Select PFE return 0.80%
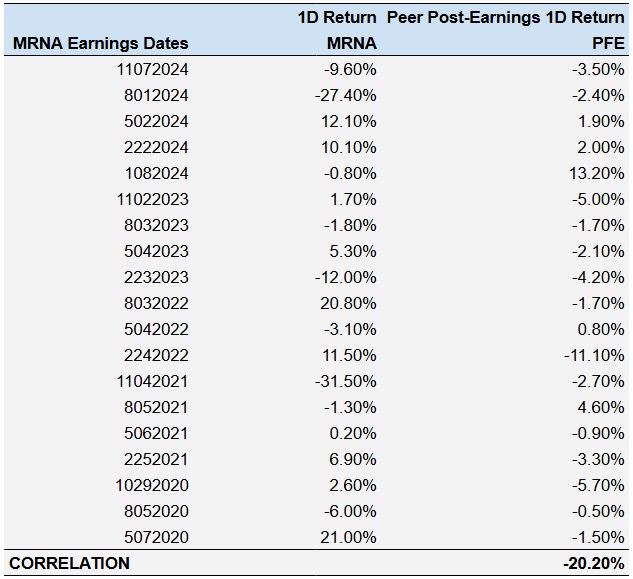Viewport: 633px width, 579px height. click(x=601, y=329)
